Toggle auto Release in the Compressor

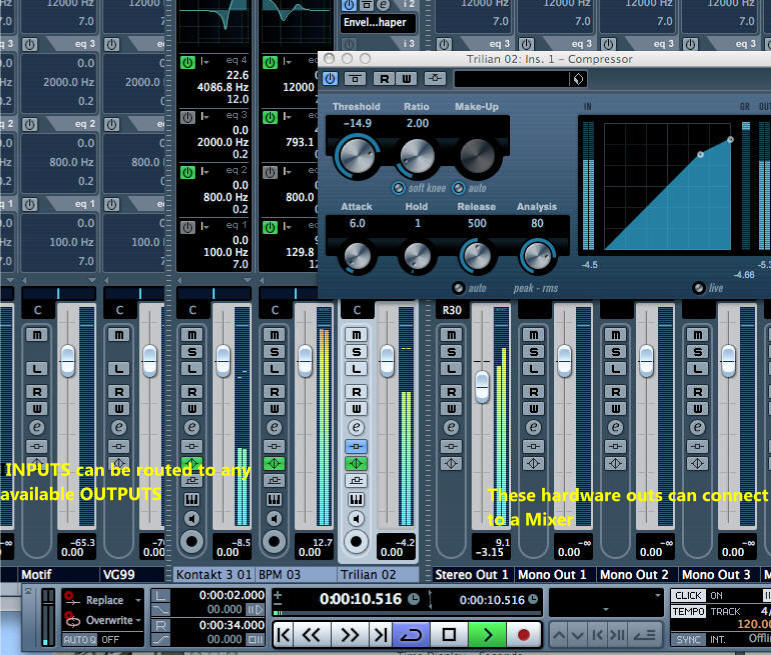coord(458,288)
